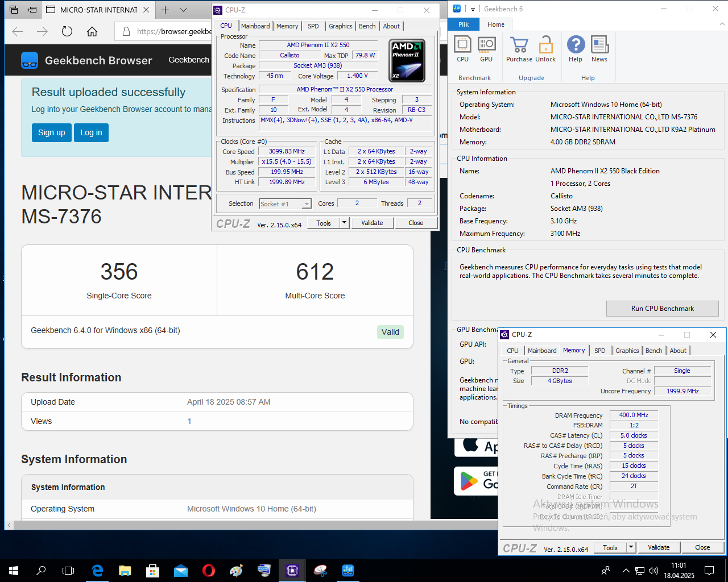
Task: Switch to Geekbench on the taskbar
Action: 348,571
